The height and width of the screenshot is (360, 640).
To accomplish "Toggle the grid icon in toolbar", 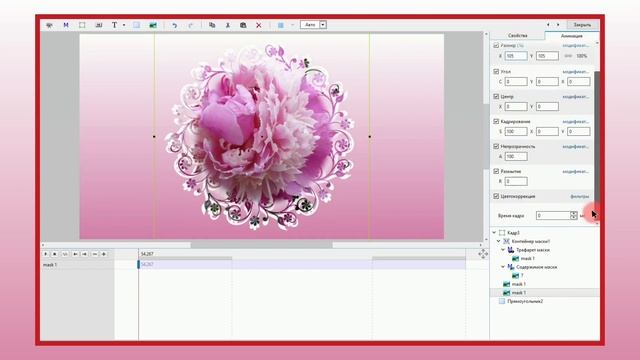I will [x=281, y=25].
